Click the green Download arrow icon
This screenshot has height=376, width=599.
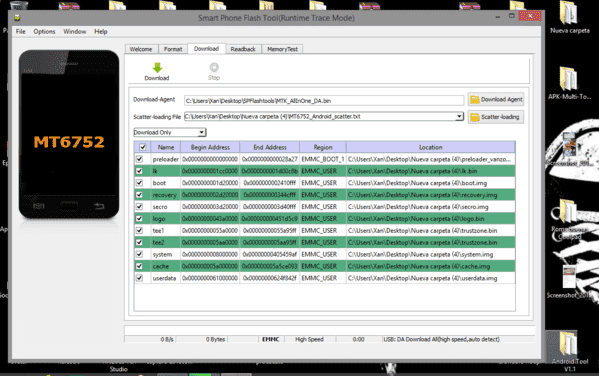click(x=157, y=68)
